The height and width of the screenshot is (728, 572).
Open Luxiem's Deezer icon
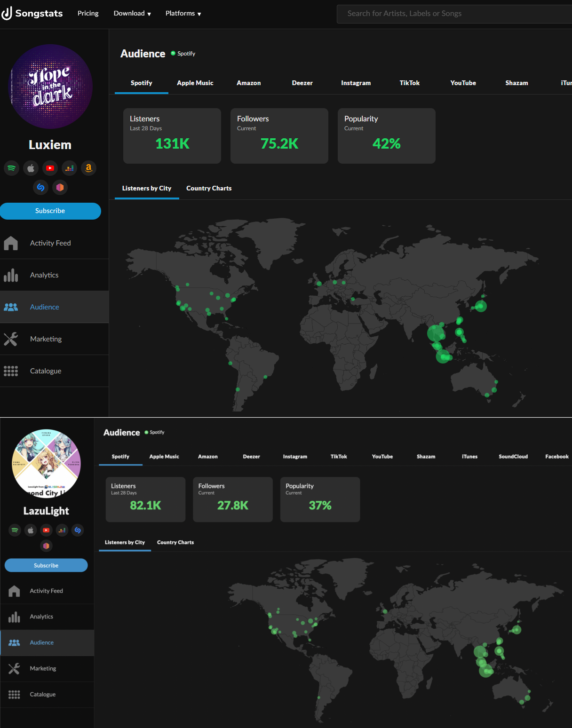click(69, 168)
